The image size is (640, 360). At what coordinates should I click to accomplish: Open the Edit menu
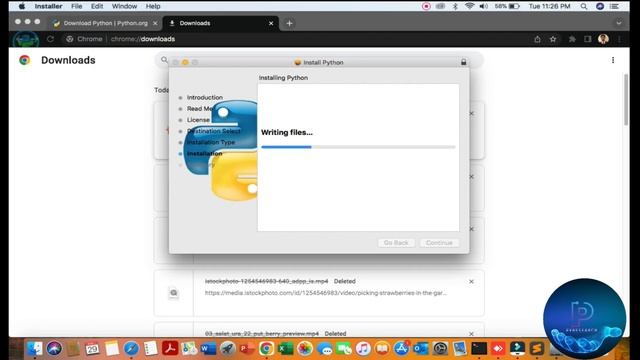point(97,6)
